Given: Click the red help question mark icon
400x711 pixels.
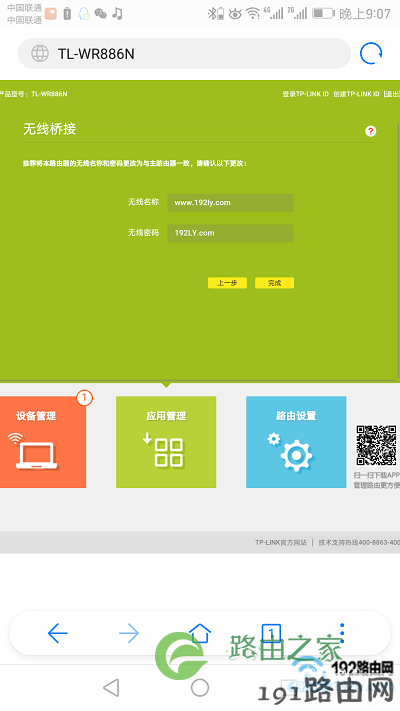Looking at the screenshot, I should [371, 131].
